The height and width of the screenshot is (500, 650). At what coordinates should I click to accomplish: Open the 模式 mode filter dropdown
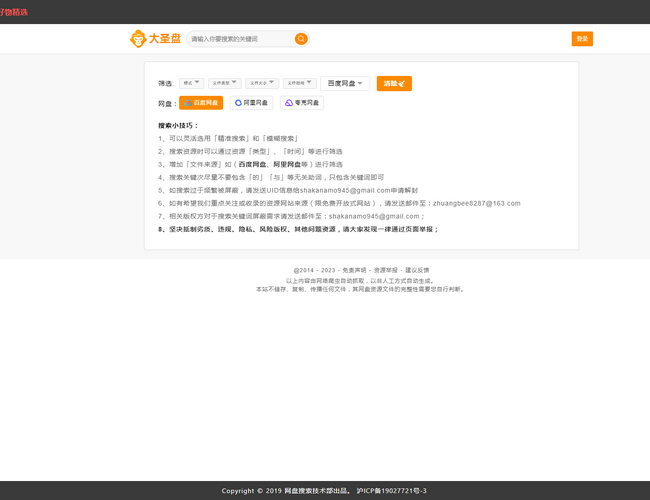pyautogui.click(x=192, y=83)
